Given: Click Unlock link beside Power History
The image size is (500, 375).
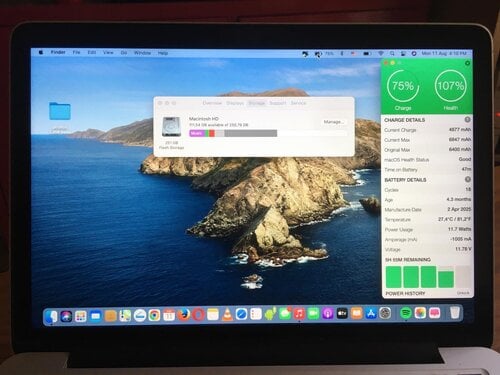Looking at the screenshot, I should (463, 293).
